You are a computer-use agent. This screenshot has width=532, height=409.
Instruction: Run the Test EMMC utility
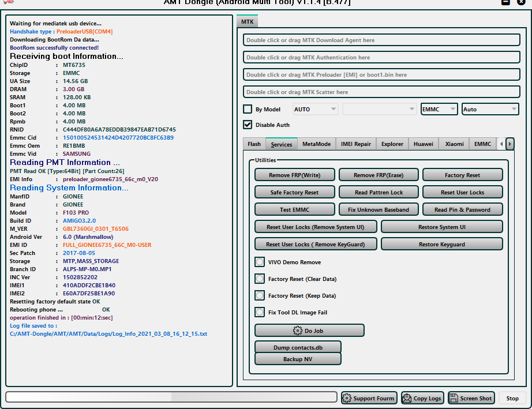pos(294,209)
